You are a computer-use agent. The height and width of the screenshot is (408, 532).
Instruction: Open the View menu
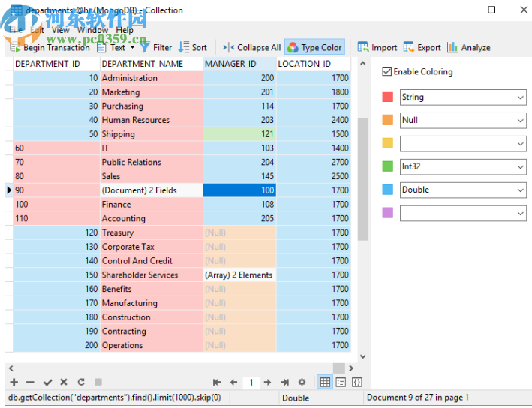(60, 30)
